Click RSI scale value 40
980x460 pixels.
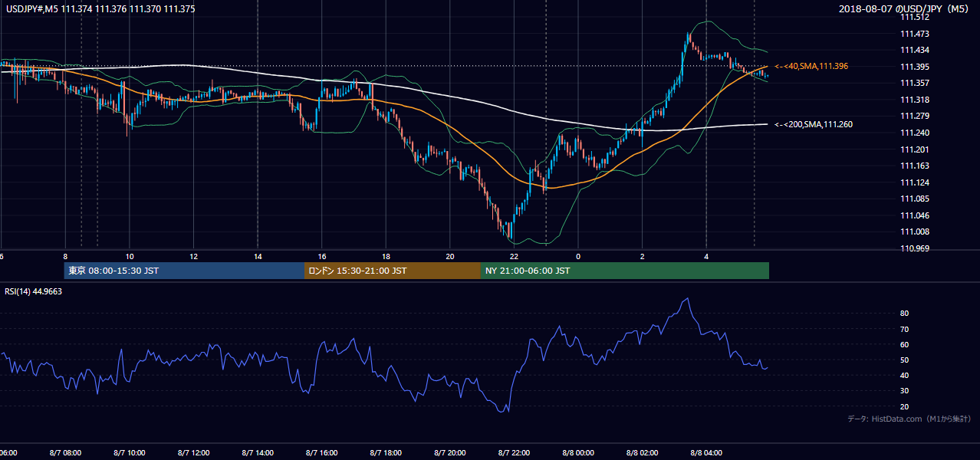905,375
